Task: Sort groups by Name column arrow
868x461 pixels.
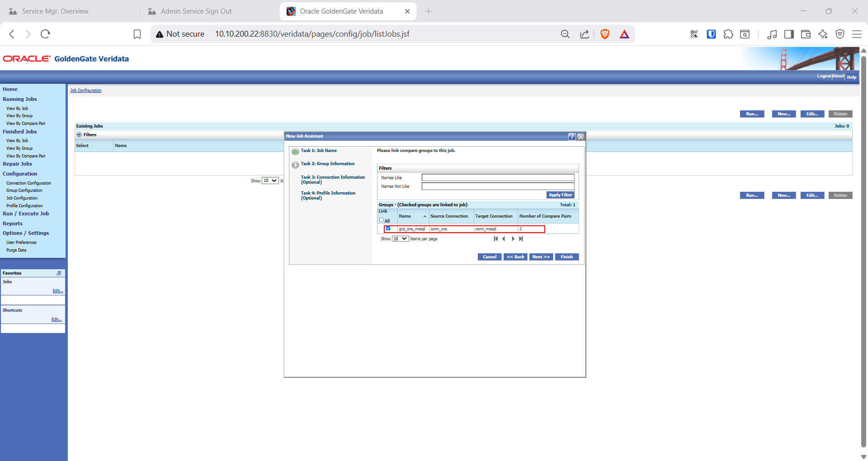Action: point(425,216)
